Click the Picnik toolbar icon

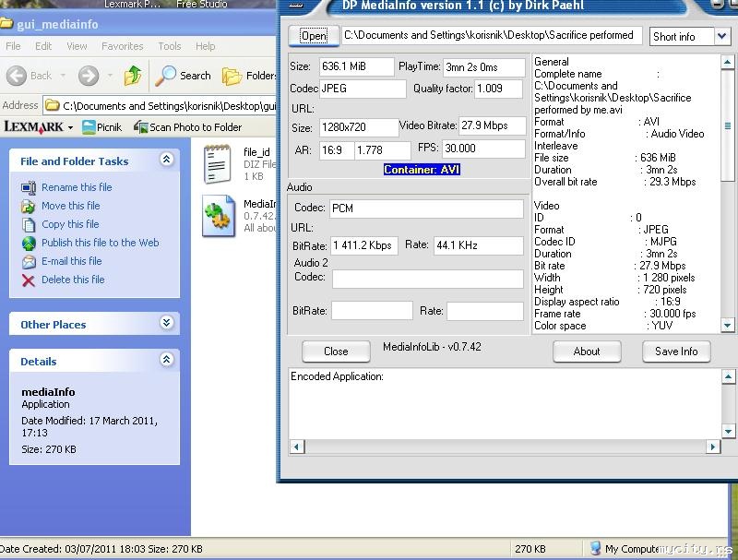click(x=89, y=127)
